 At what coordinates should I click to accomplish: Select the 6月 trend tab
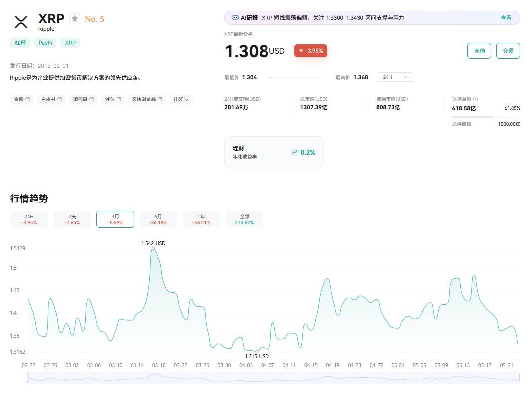(x=158, y=219)
